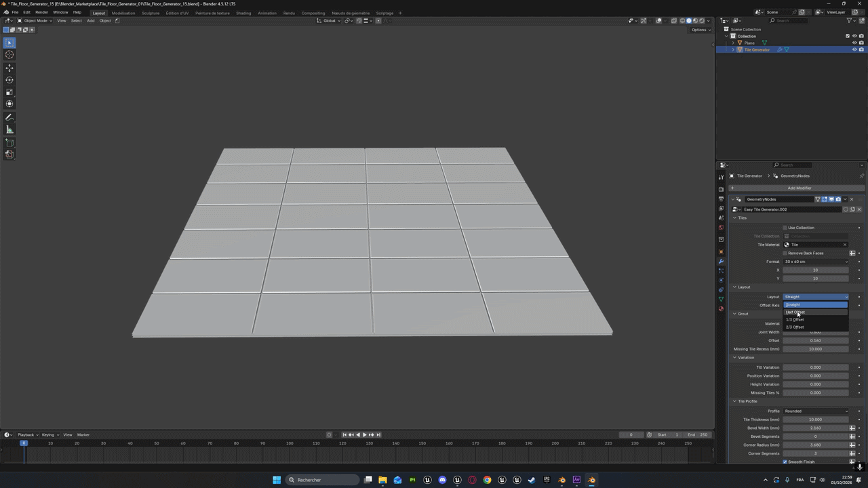Select the Annotate tool

click(9, 118)
